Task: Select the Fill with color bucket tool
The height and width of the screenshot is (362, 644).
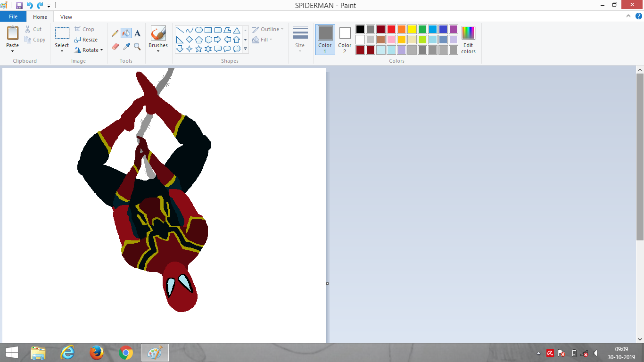Action: point(126,33)
